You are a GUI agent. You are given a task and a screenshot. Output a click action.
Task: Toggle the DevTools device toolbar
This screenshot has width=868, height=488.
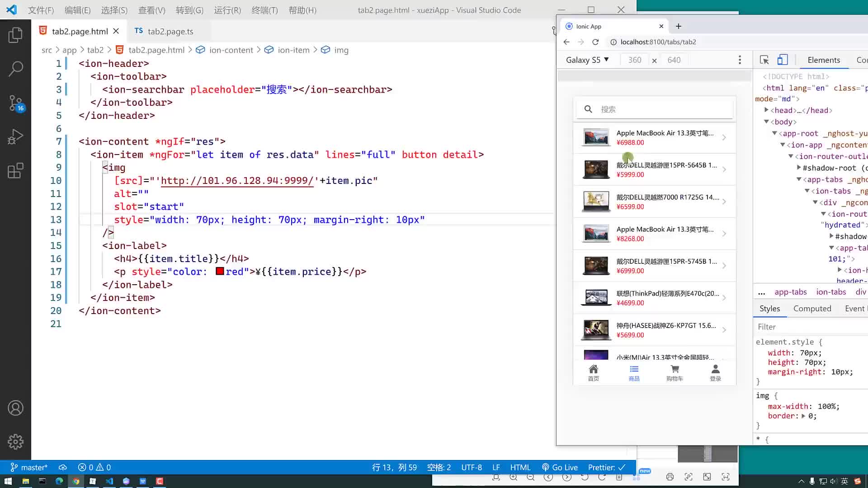click(783, 60)
